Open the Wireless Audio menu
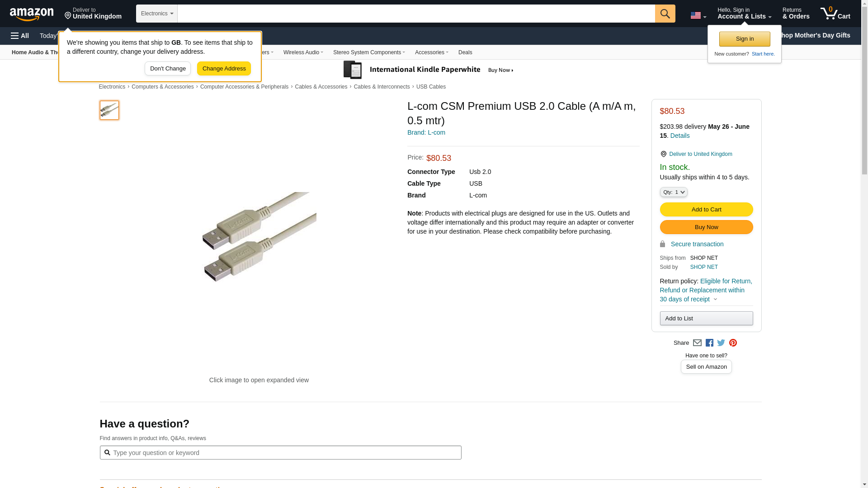 pos(303,52)
